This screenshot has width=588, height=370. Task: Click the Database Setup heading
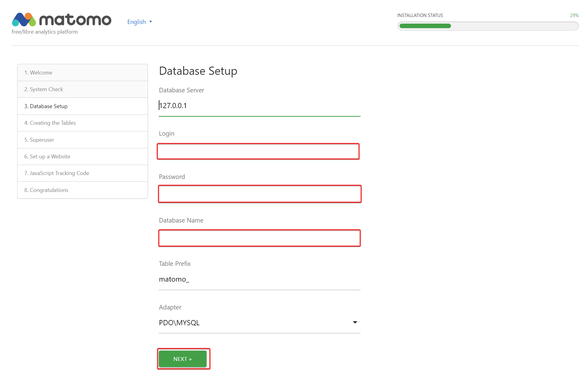tap(198, 71)
